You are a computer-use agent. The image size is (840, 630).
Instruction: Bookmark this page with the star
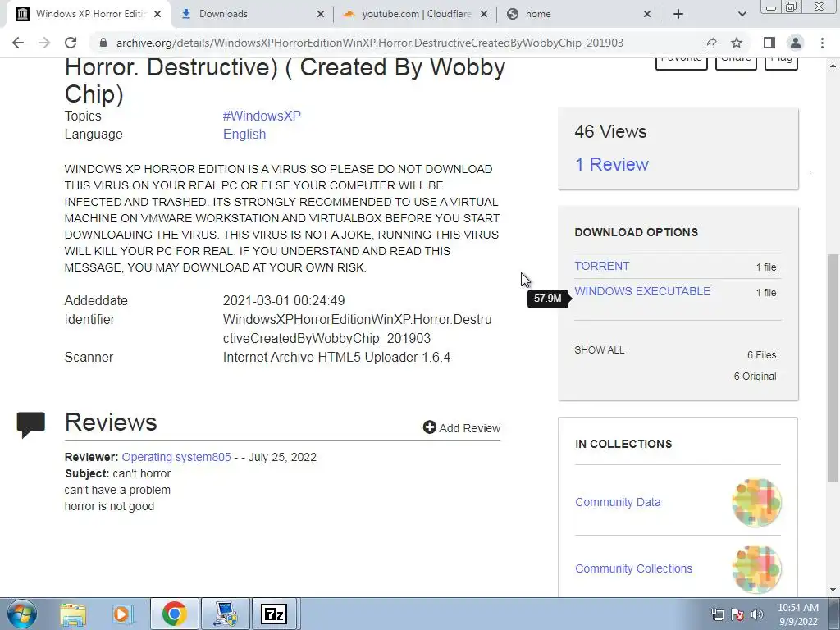(737, 43)
